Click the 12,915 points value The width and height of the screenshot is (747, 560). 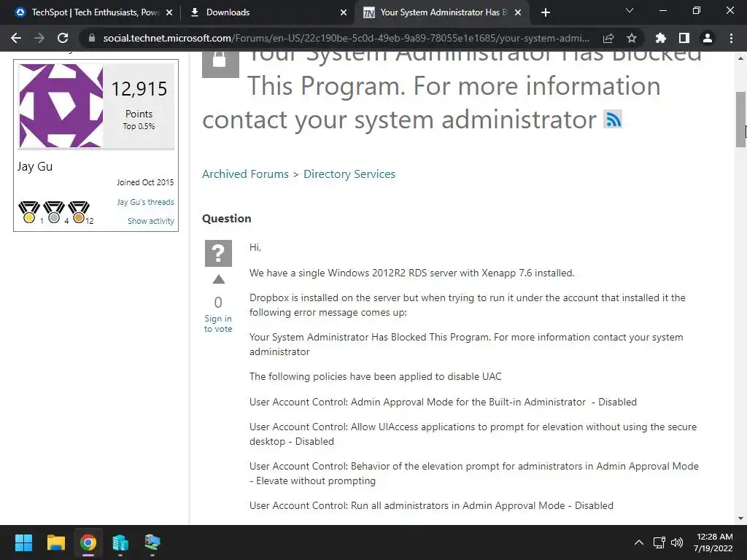click(x=139, y=88)
